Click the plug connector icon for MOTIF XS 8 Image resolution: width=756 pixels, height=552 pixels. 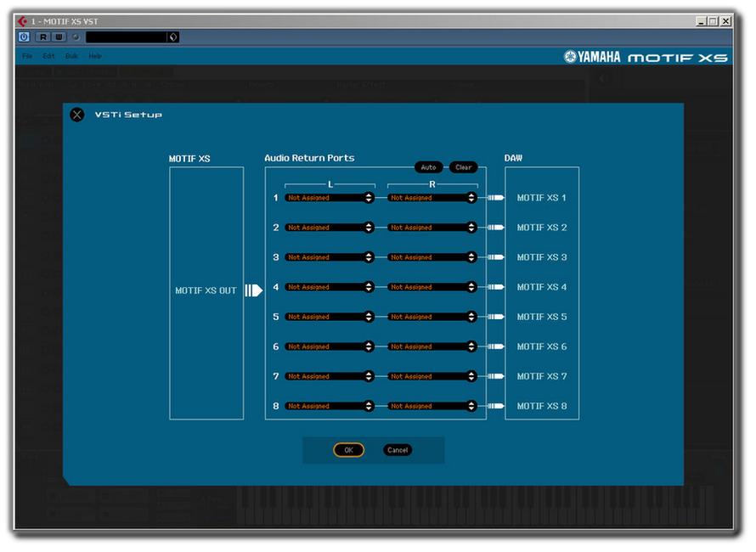tap(496, 406)
